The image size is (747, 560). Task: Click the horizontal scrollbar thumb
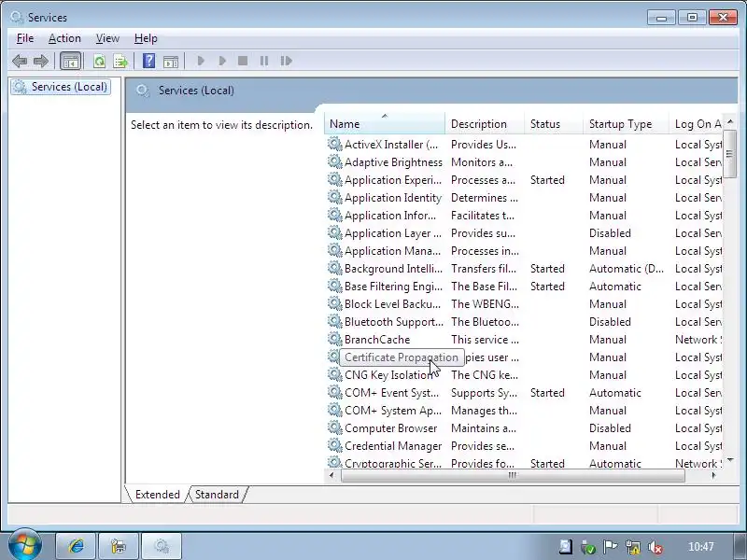click(x=513, y=475)
